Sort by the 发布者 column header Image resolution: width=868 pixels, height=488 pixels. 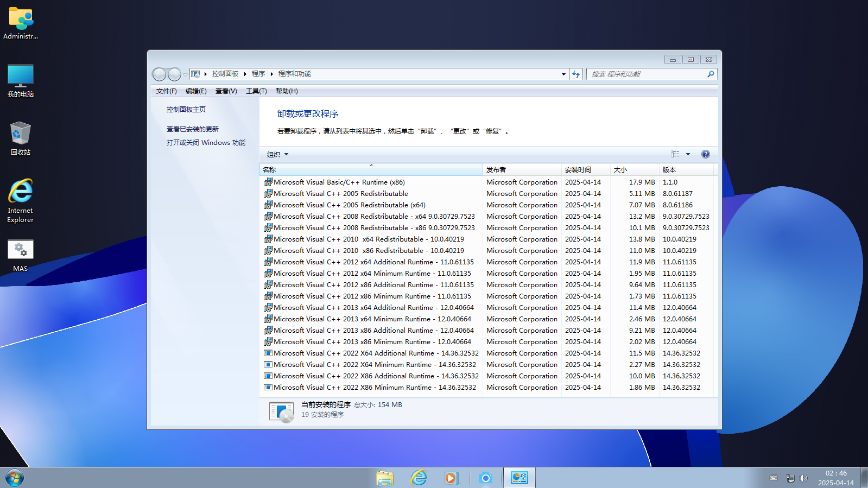(x=522, y=169)
